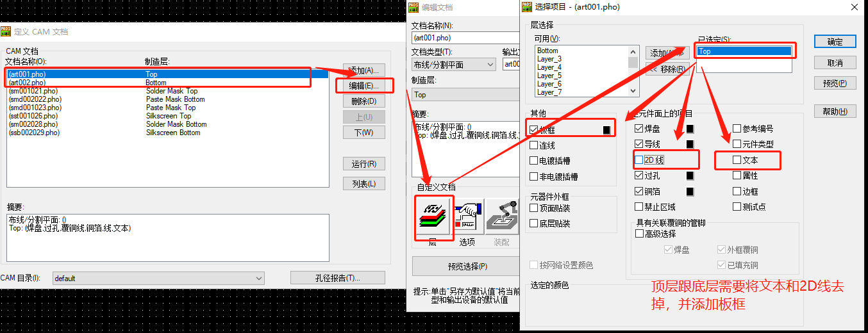Screen dimensions: 868x333
Task: Click the 装配 (Assembly) robot arm icon
Action: click(x=501, y=218)
